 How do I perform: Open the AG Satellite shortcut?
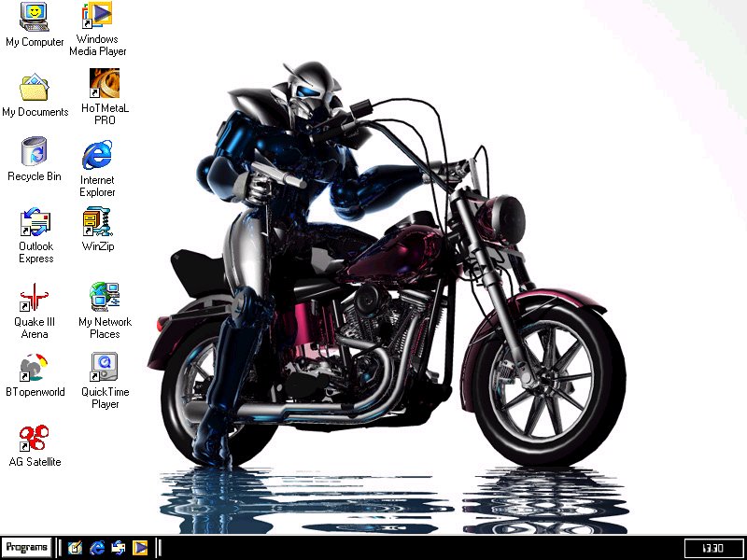click(x=35, y=438)
